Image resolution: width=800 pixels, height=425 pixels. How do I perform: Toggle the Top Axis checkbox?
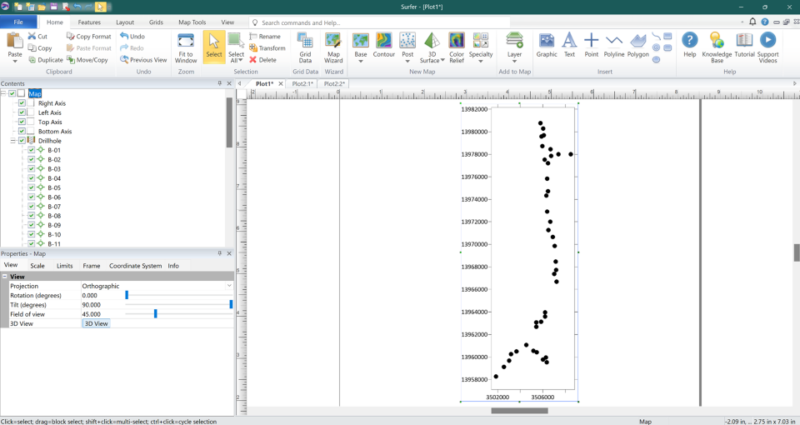pos(22,122)
